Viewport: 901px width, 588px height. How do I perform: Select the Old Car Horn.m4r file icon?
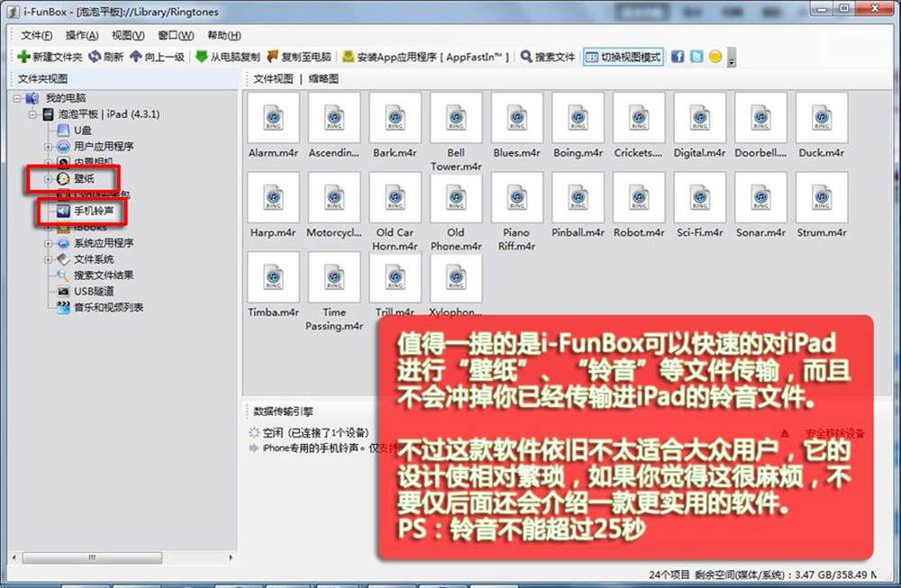pos(396,197)
